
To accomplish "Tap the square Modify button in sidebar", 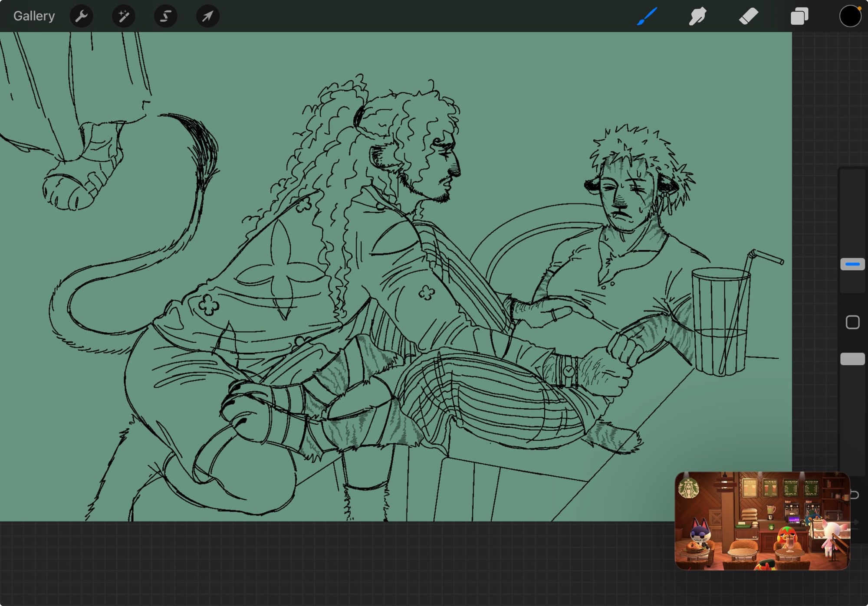I will [x=852, y=322].
